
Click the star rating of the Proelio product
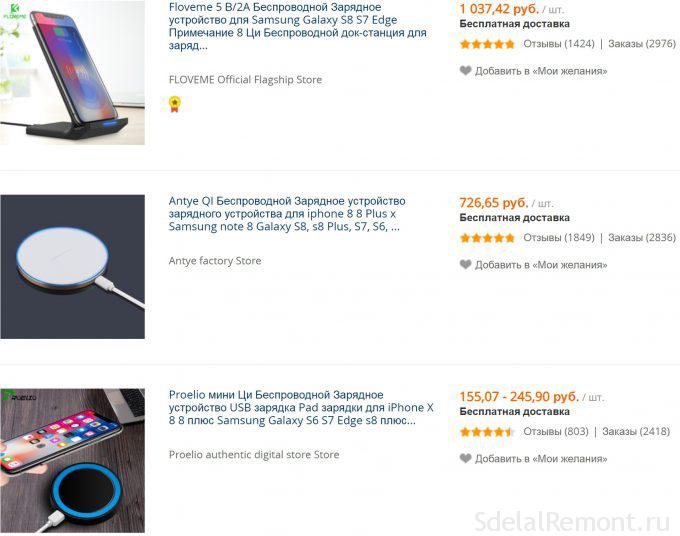click(487, 431)
